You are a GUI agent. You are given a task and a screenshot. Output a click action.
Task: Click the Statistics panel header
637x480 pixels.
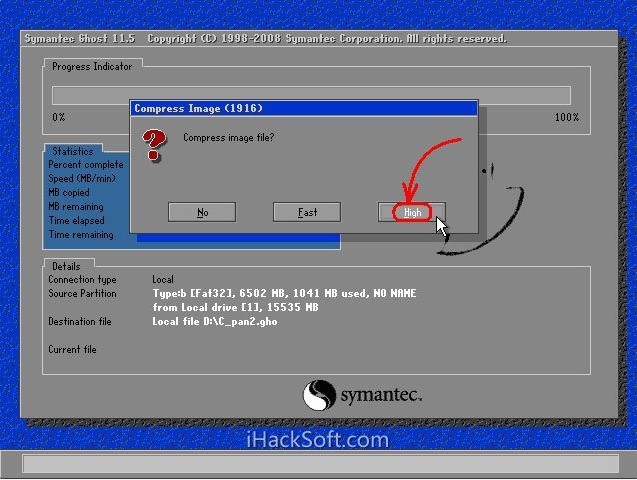pos(72,152)
